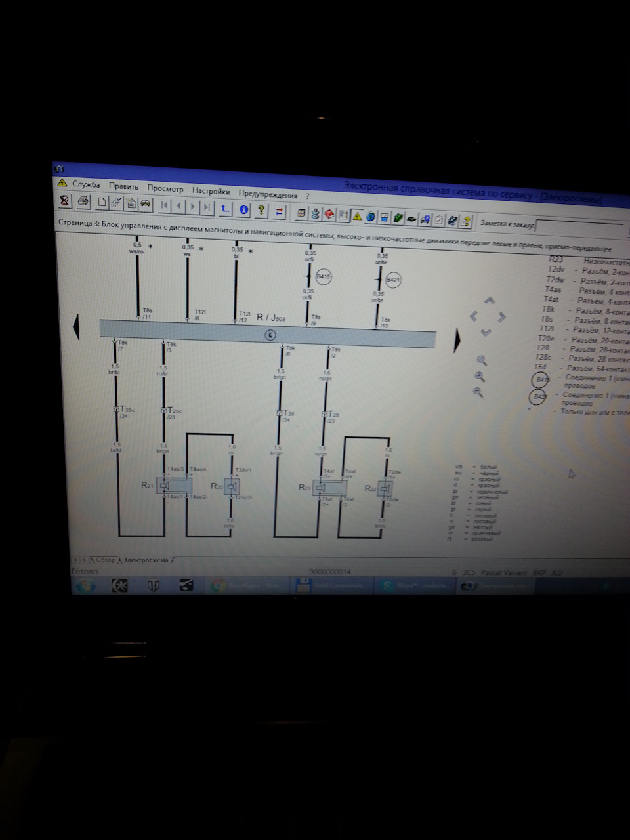The height and width of the screenshot is (840, 630).
Task: Open Chrome from the taskbar
Action: coord(247,586)
